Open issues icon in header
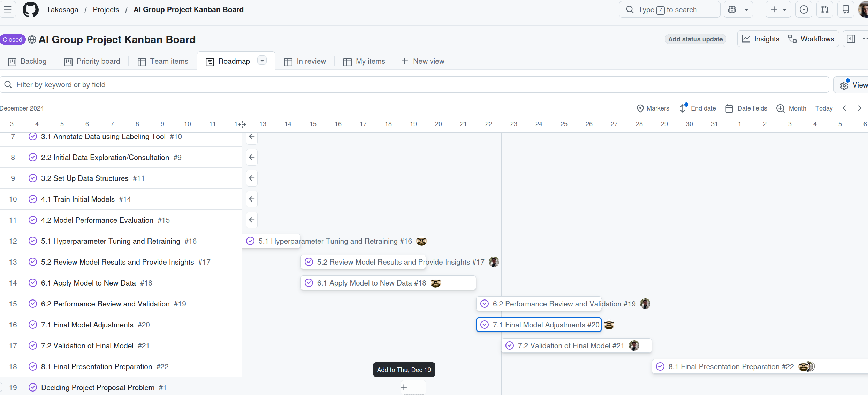The image size is (868, 395). point(804,9)
